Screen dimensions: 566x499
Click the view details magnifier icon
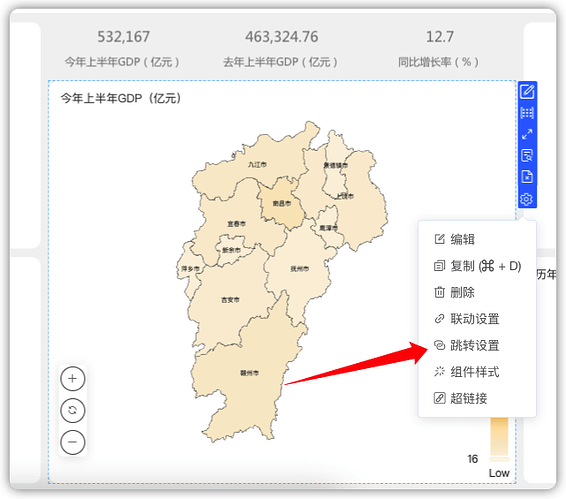[527, 156]
